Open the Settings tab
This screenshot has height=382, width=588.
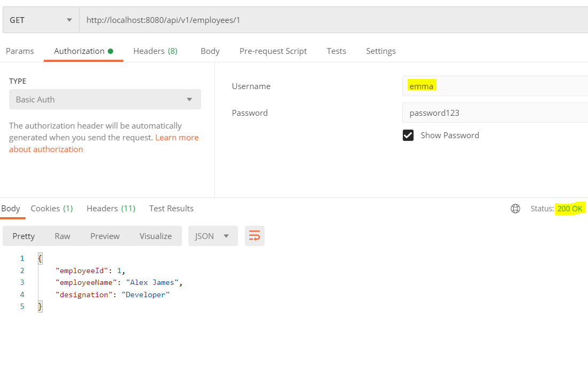point(380,51)
